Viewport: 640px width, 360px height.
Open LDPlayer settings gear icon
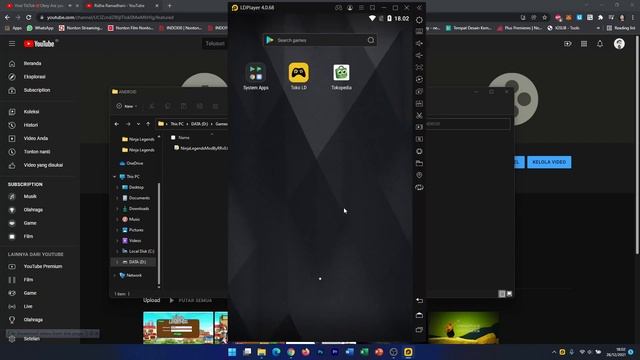point(419,20)
